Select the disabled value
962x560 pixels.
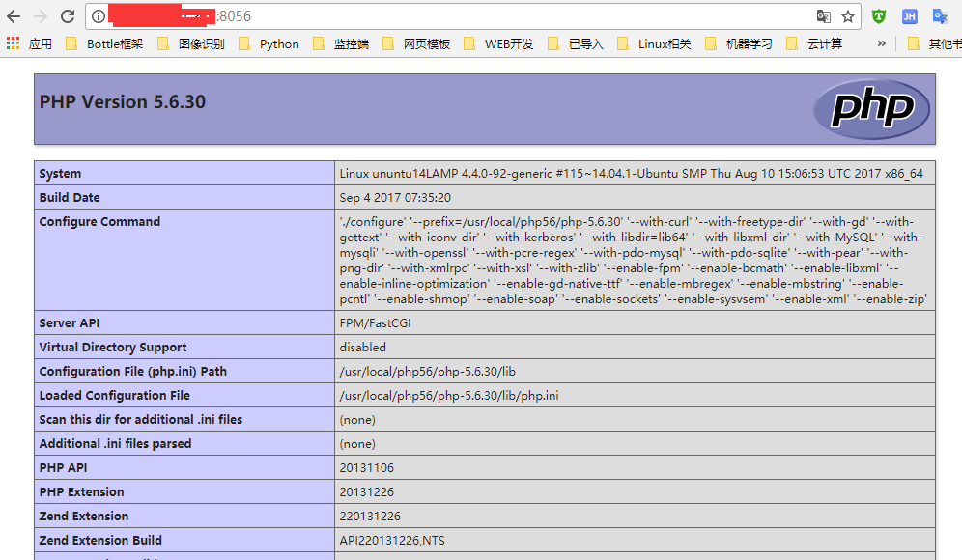click(x=362, y=348)
